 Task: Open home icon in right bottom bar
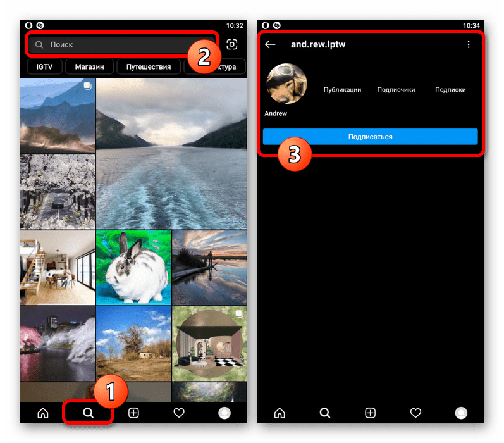point(280,413)
